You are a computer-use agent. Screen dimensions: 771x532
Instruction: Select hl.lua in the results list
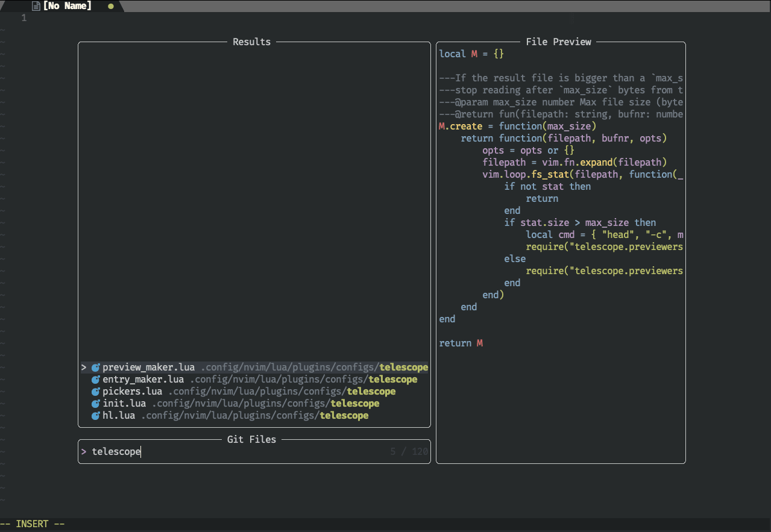119,416
